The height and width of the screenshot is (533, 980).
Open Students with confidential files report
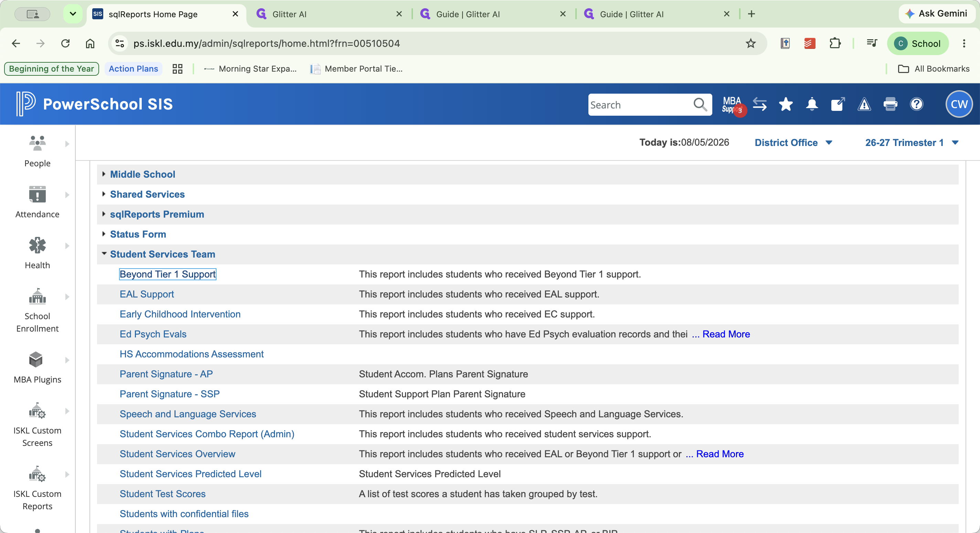pos(184,514)
